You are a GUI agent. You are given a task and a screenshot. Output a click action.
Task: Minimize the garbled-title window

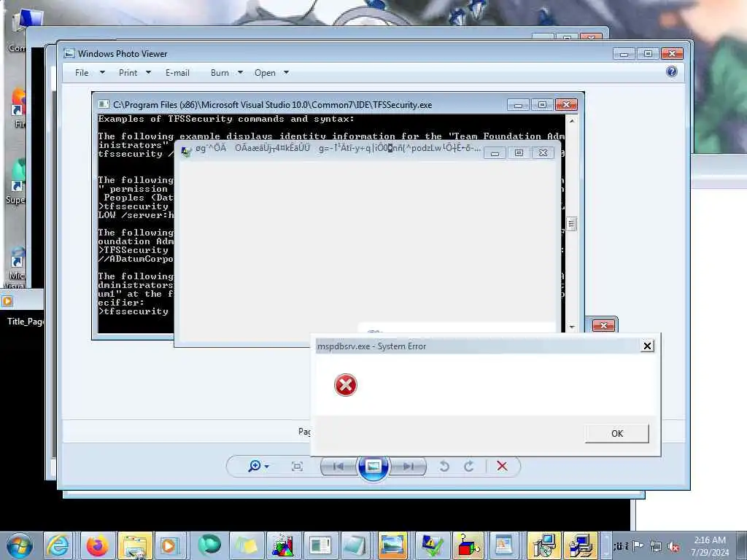coord(495,153)
